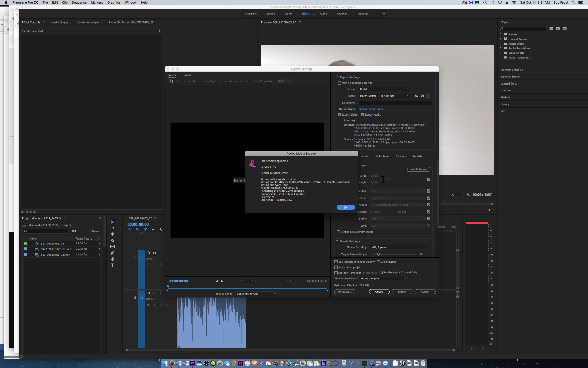This screenshot has height=368, width=588.
Task: Open Format H.264 dropdown
Action: tap(385, 89)
